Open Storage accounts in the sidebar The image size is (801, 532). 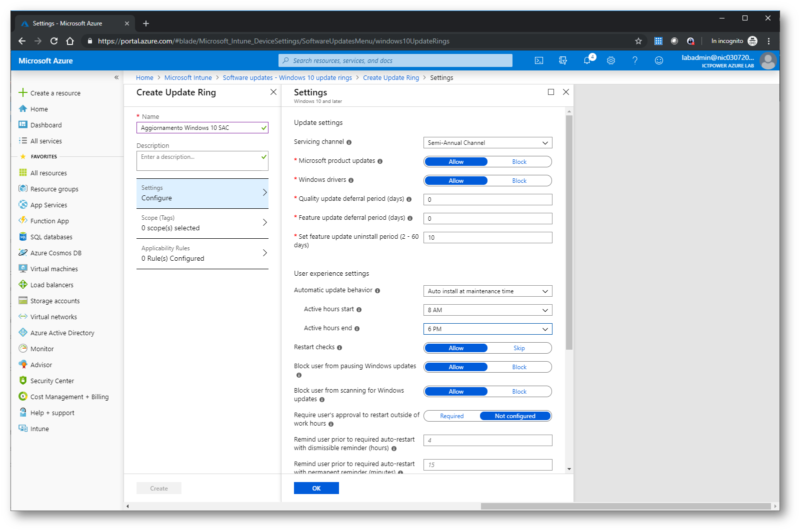[x=55, y=301]
